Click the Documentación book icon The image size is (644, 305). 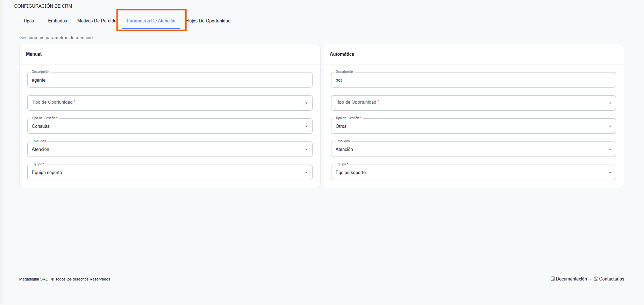[552, 279]
